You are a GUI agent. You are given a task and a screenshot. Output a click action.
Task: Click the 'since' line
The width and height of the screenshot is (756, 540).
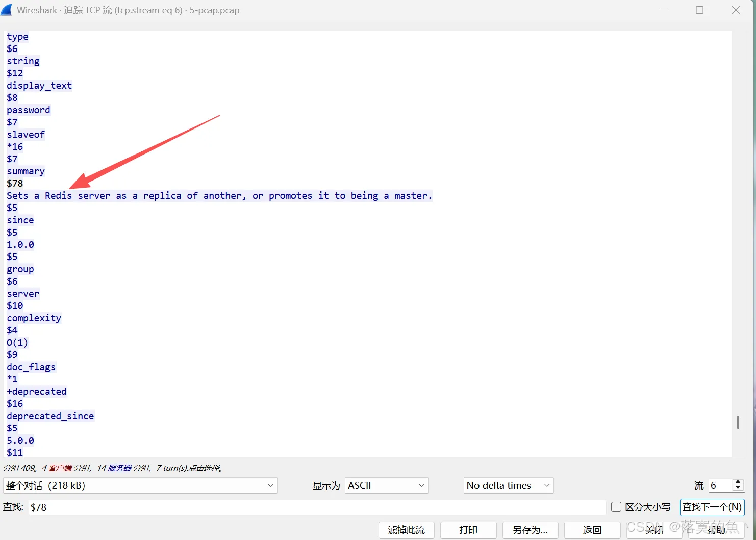[x=20, y=220]
